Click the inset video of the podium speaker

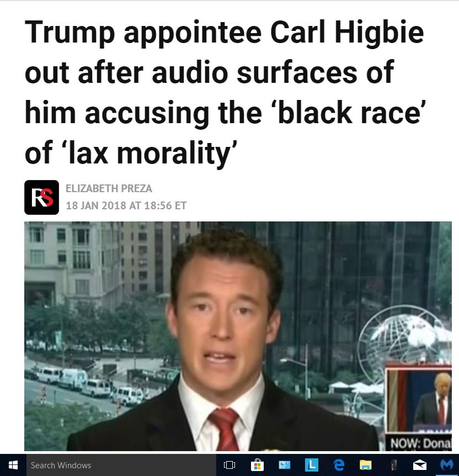click(419, 399)
